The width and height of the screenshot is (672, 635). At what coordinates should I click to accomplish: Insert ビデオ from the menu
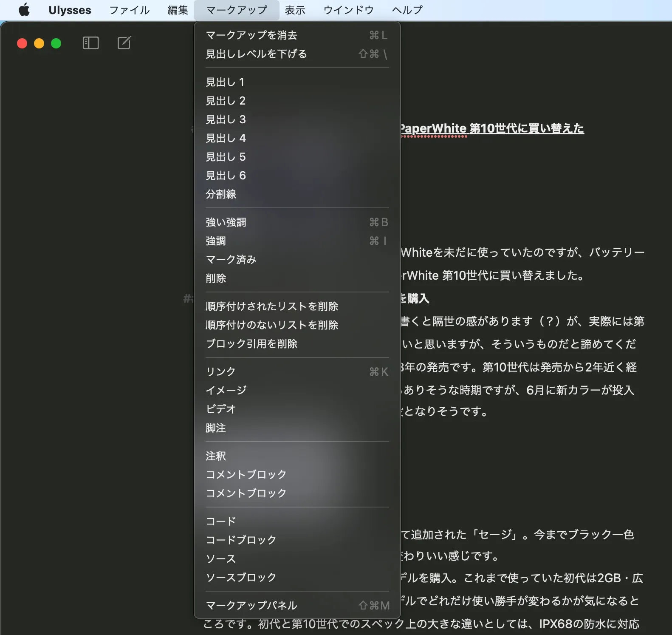click(x=297, y=409)
